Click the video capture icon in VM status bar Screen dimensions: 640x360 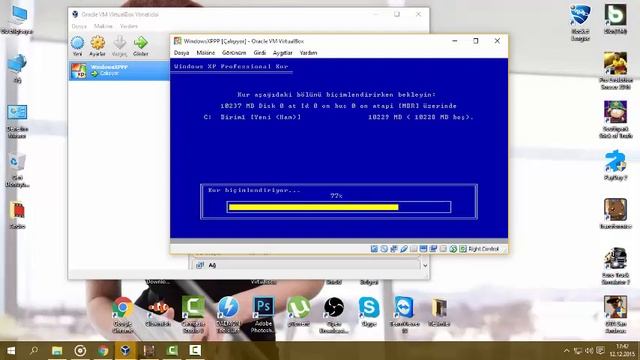click(x=433, y=249)
